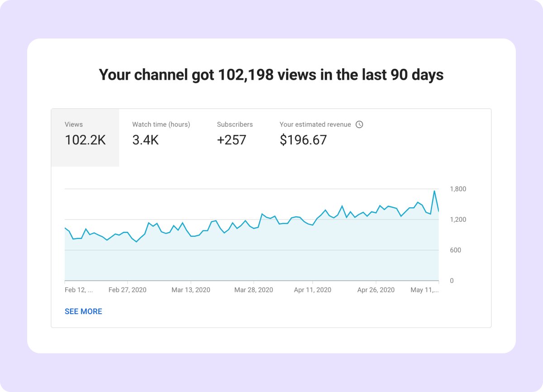
Task: Click the highest peak on the views chart
Action: click(435, 192)
